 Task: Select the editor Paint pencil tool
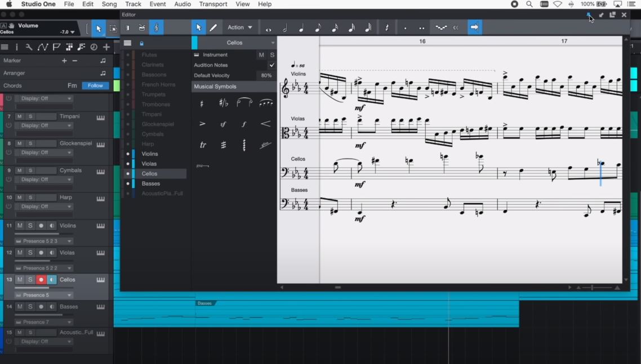click(x=213, y=28)
